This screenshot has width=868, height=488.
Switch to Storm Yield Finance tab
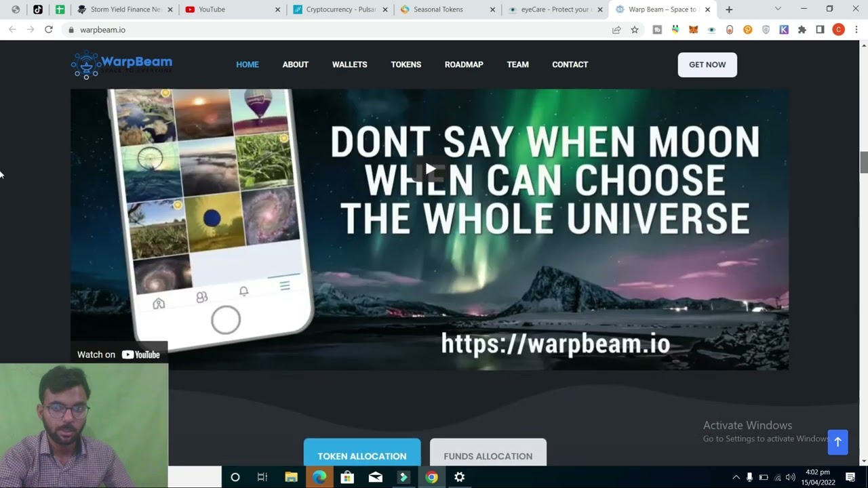[x=125, y=9]
